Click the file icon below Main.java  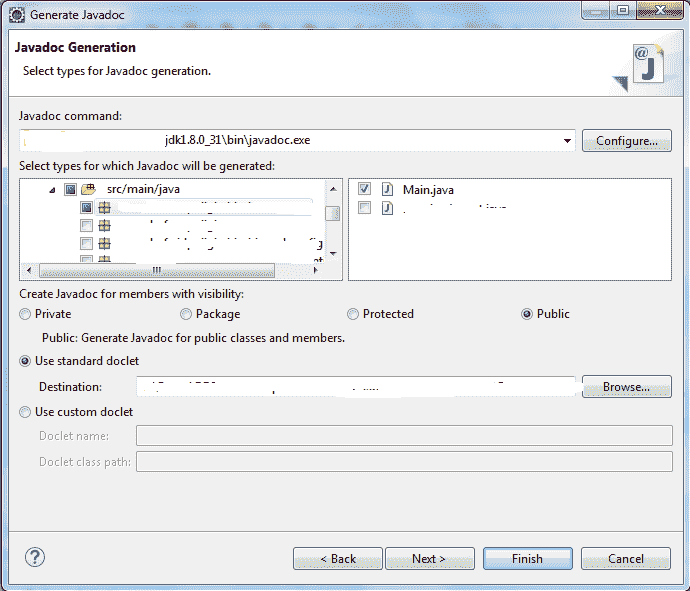[387, 207]
